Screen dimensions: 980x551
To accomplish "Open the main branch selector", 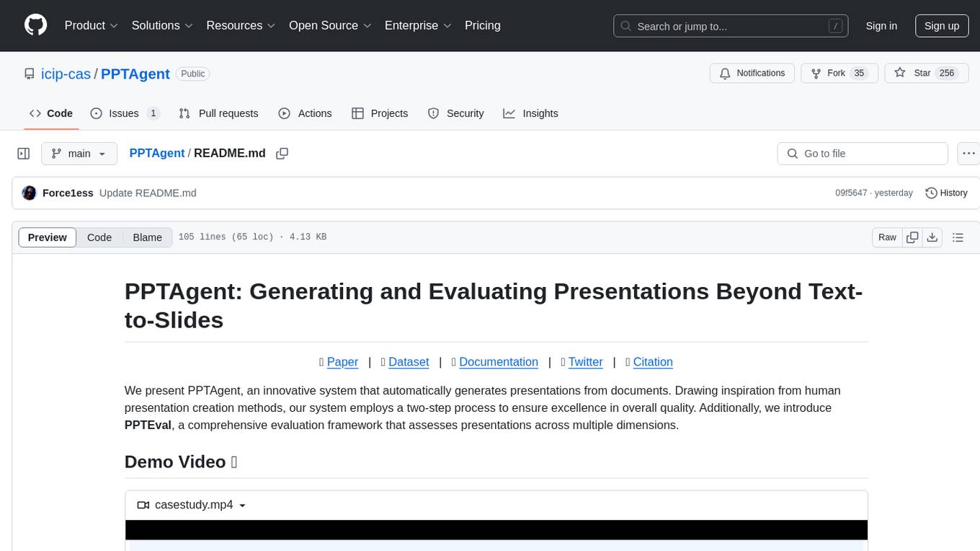I will point(79,154).
